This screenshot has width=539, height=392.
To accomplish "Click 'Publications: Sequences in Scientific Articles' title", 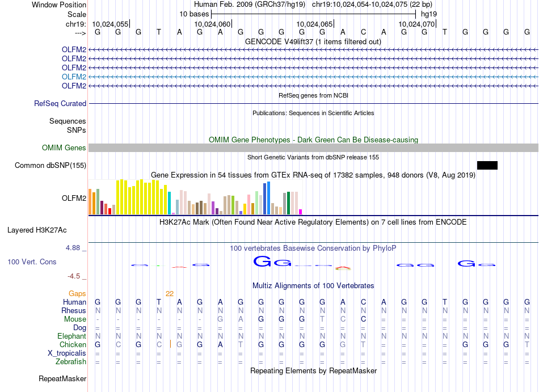I will point(313,113).
